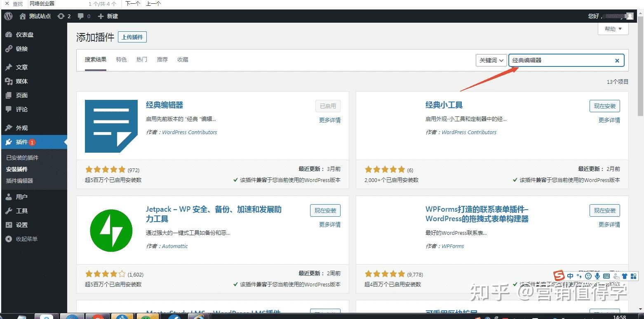The width and height of the screenshot is (644, 319).
Task: Click the Sogou input method logo
Action: pos(559,276)
